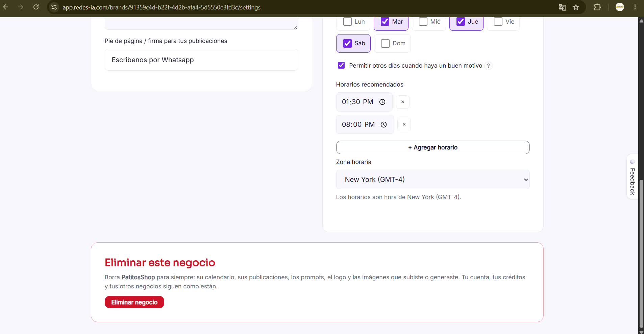644x334 pixels.
Task: Click the Agregar horario button
Action: (433, 147)
